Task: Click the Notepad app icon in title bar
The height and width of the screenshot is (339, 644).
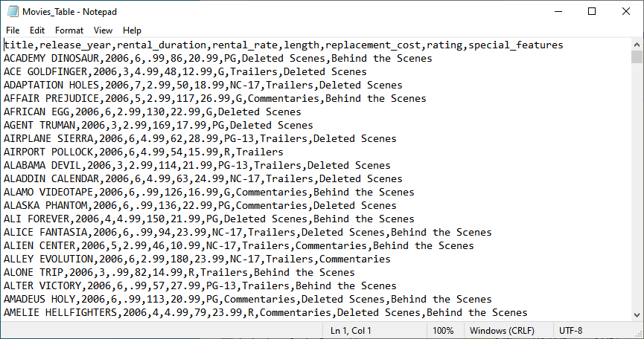Action: pos(11,12)
